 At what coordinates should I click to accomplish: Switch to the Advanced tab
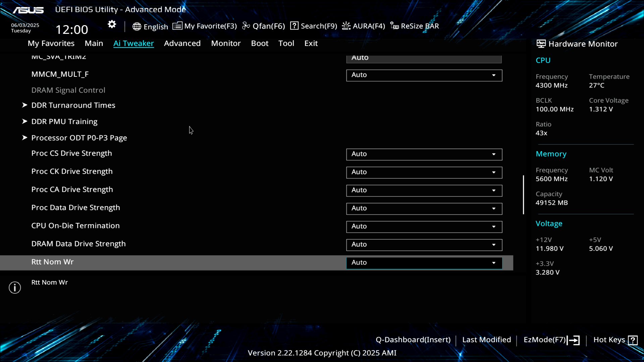(182, 43)
